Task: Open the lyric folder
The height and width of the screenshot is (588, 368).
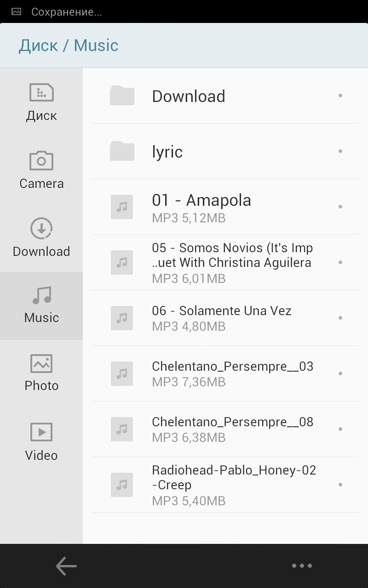Action: click(x=167, y=152)
